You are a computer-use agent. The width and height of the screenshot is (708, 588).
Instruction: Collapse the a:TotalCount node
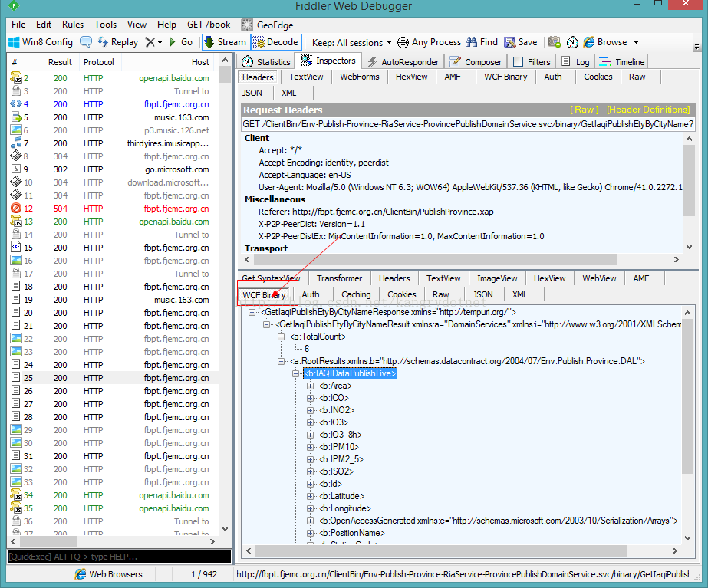click(281, 337)
